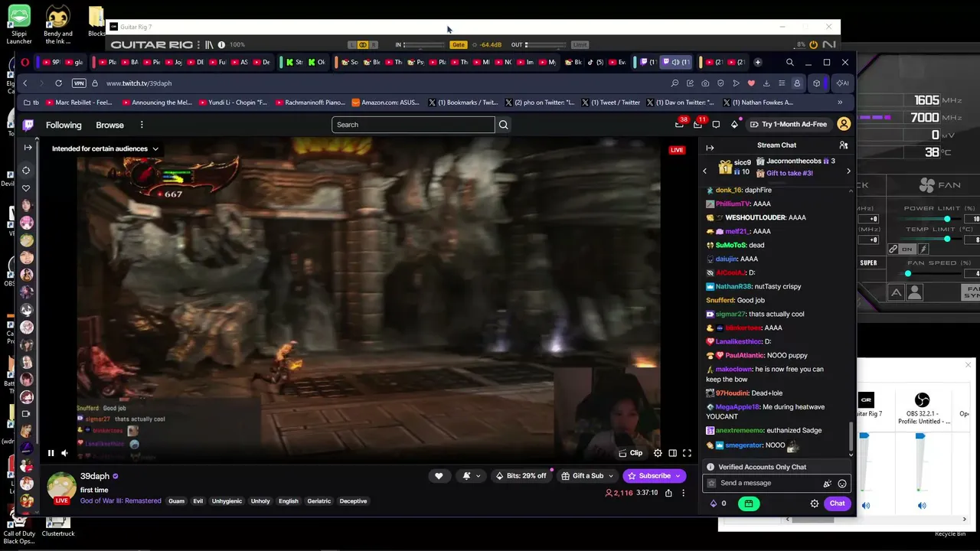Show previous gift leaderboard entry in chat
This screenshot has width=980, height=551.
click(705, 171)
